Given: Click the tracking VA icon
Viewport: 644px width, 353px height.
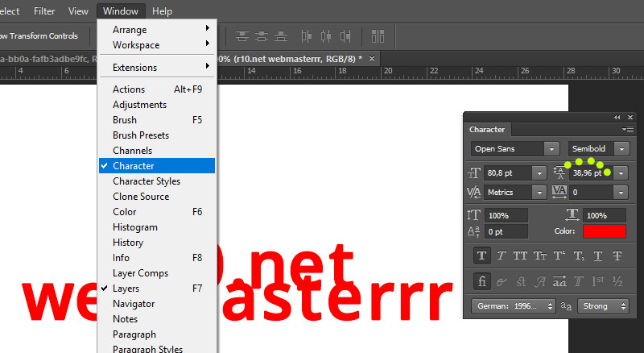Looking at the screenshot, I should [x=559, y=192].
